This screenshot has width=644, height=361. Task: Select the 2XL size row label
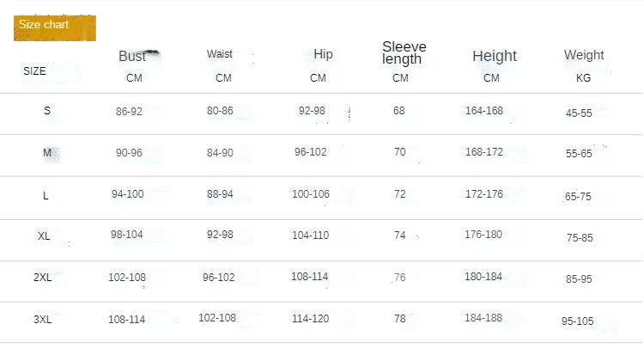(43, 278)
